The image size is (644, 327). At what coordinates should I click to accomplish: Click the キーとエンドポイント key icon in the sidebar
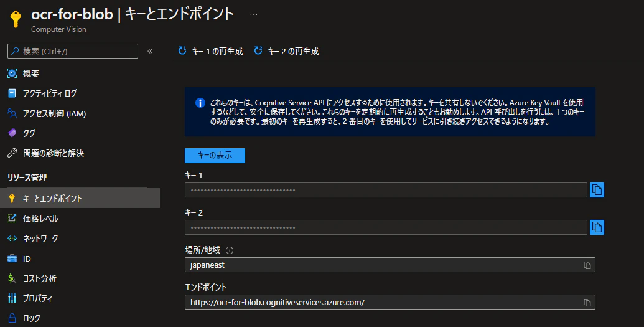click(x=12, y=198)
